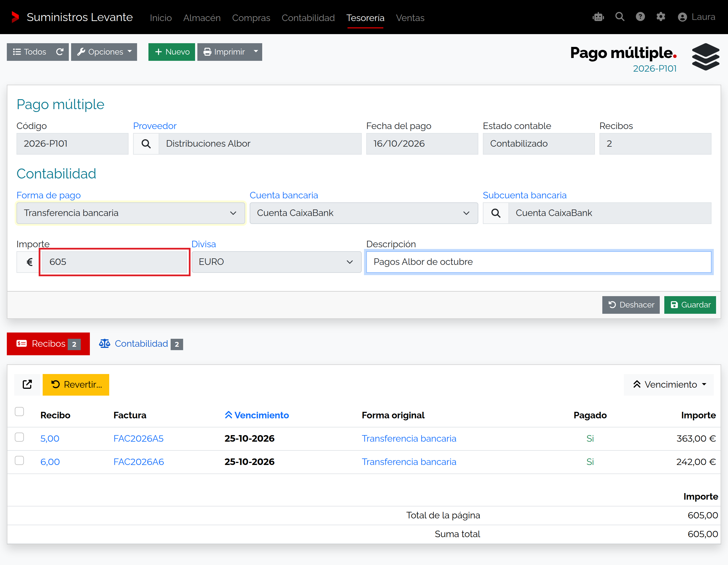Viewport: 728px width, 565px height.
Task: Click the green Guardar button
Action: (690, 305)
